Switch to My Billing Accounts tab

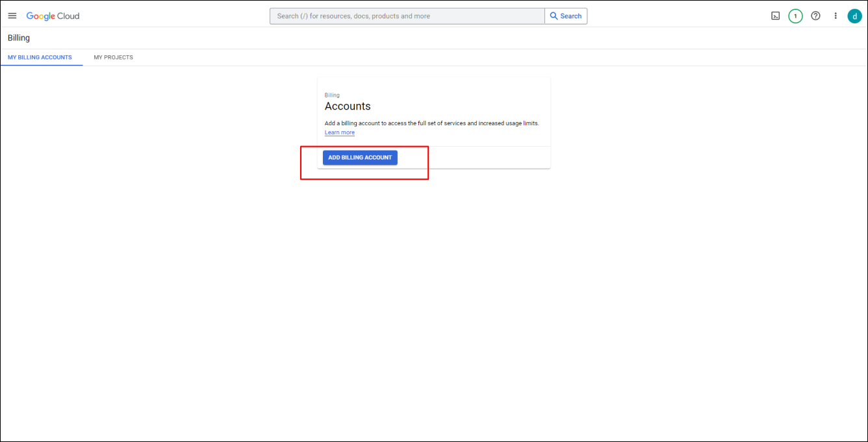coord(40,57)
